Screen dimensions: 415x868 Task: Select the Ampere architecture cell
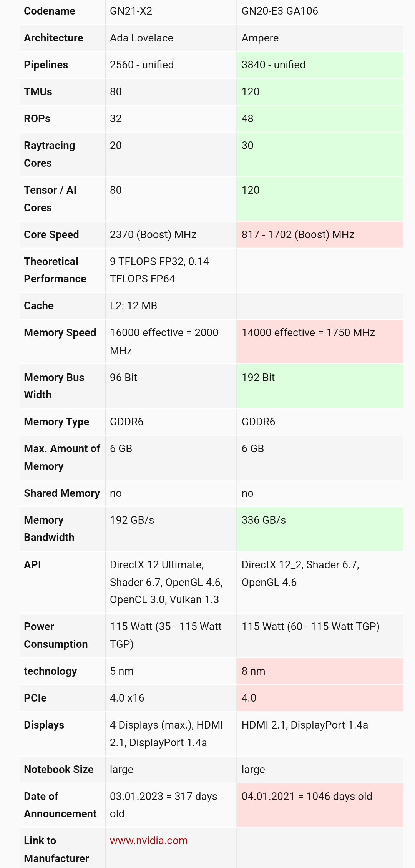point(260,38)
